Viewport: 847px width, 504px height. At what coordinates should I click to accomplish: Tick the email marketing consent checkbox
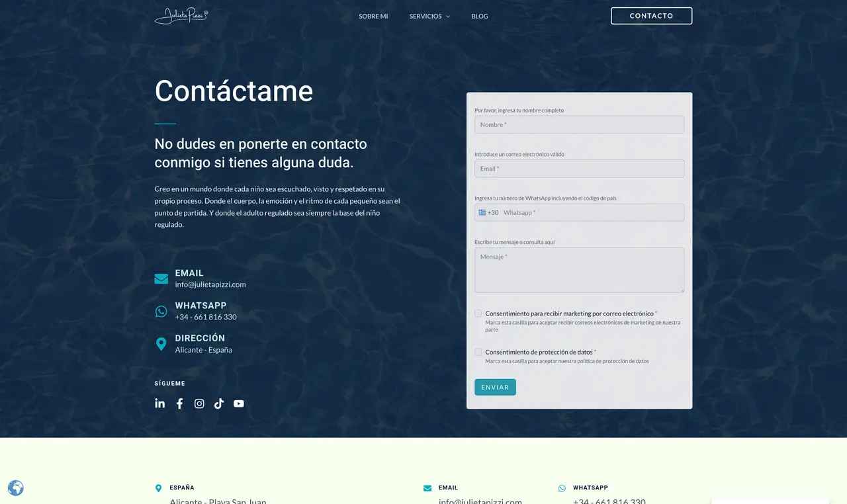click(478, 314)
